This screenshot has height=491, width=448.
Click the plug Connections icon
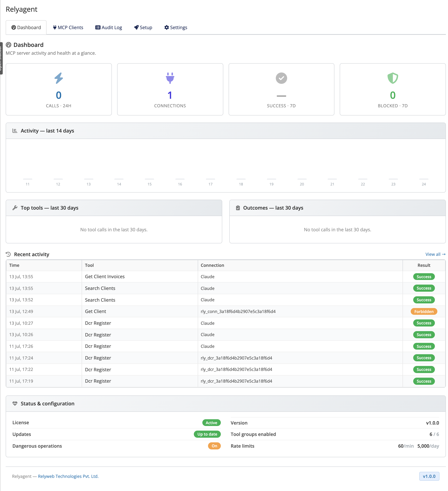coord(170,78)
